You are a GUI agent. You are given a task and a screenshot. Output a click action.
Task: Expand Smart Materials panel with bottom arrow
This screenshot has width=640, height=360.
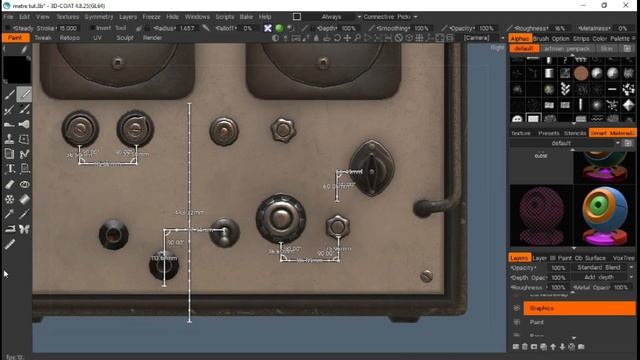[x=573, y=248]
